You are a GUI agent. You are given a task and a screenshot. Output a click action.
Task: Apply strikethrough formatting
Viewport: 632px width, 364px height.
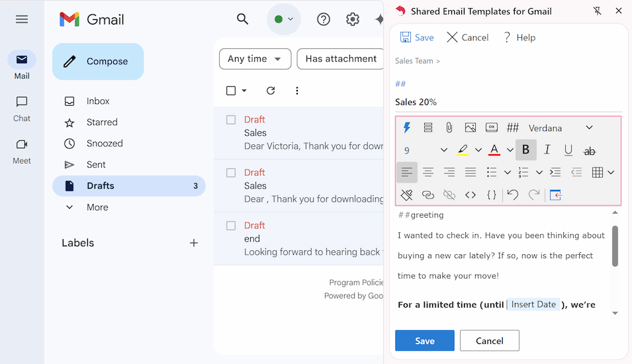pos(589,151)
